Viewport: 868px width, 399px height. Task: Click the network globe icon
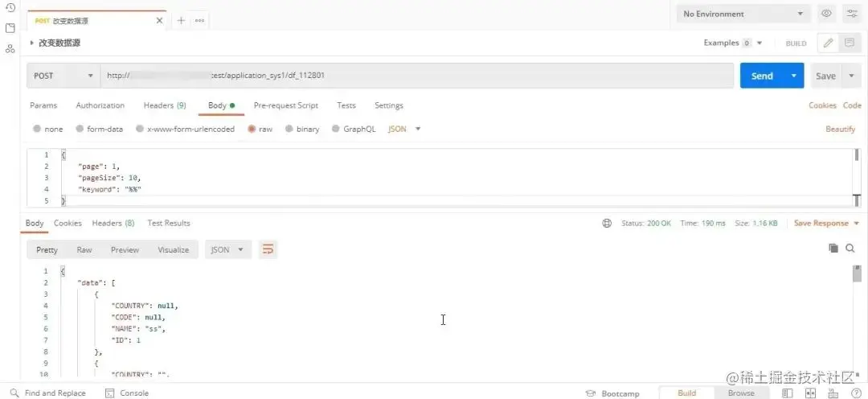click(x=607, y=224)
